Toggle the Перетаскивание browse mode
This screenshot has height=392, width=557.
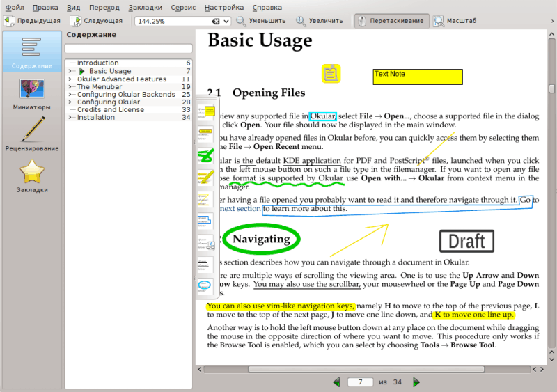click(x=390, y=21)
